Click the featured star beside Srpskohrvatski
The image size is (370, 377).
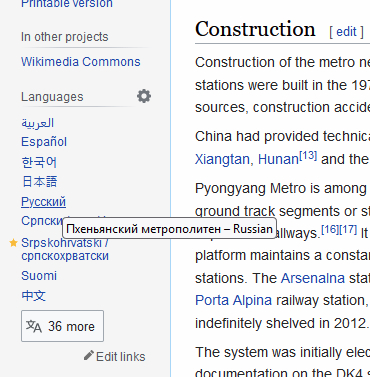(x=13, y=243)
